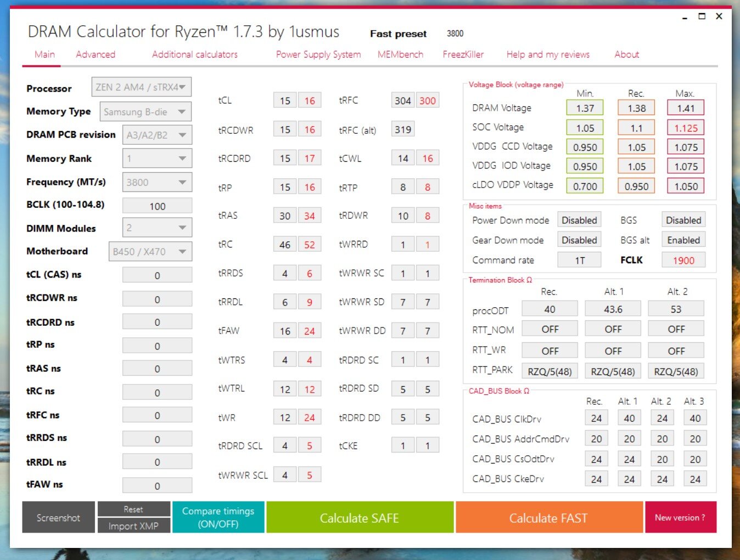Select the tCWL value 14
Viewport: 740px width, 560px height.
click(x=403, y=158)
